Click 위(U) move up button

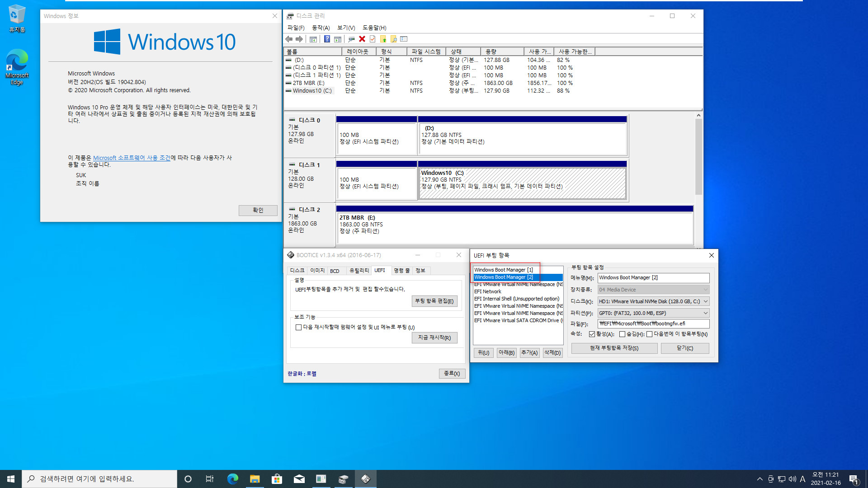(x=484, y=353)
